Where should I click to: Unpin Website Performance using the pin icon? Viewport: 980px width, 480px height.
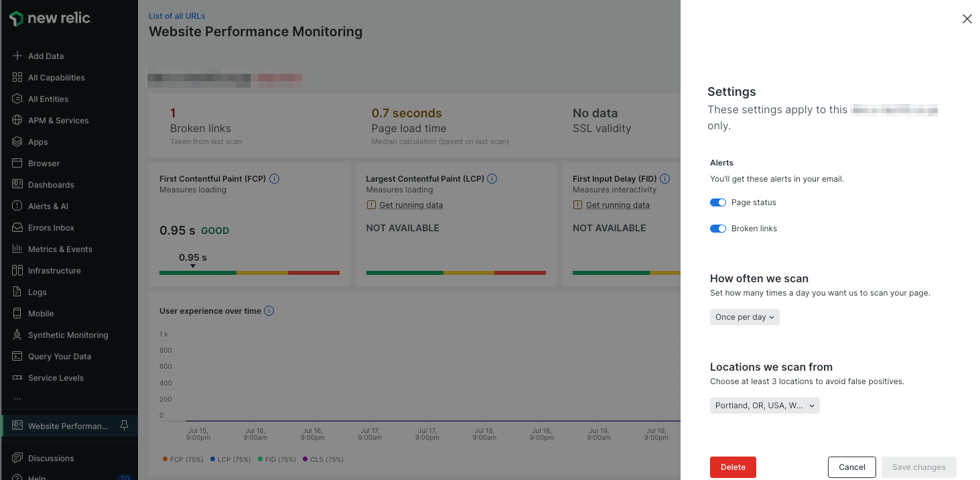coord(123,425)
